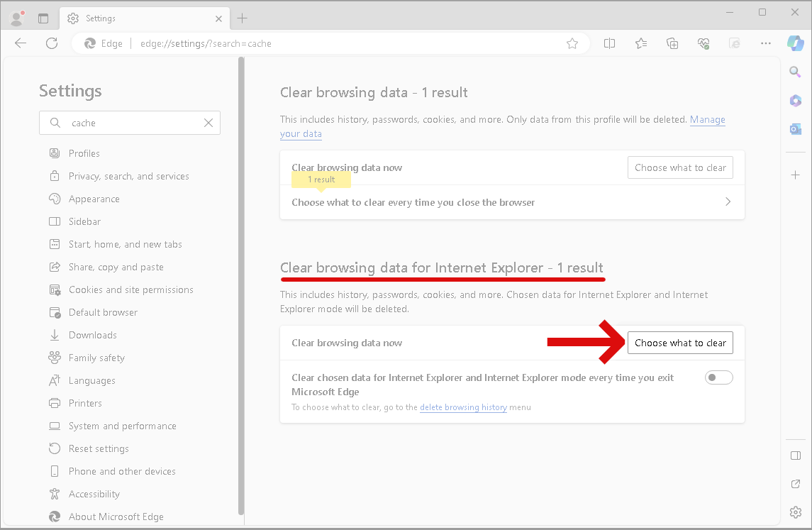Open Browser essentials heart icon
812x530 pixels.
[x=703, y=43]
